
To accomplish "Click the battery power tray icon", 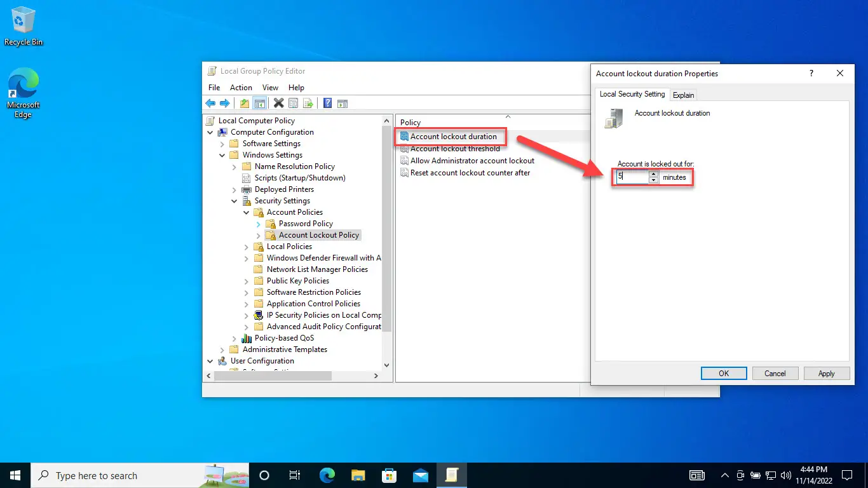I will pos(756,475).
